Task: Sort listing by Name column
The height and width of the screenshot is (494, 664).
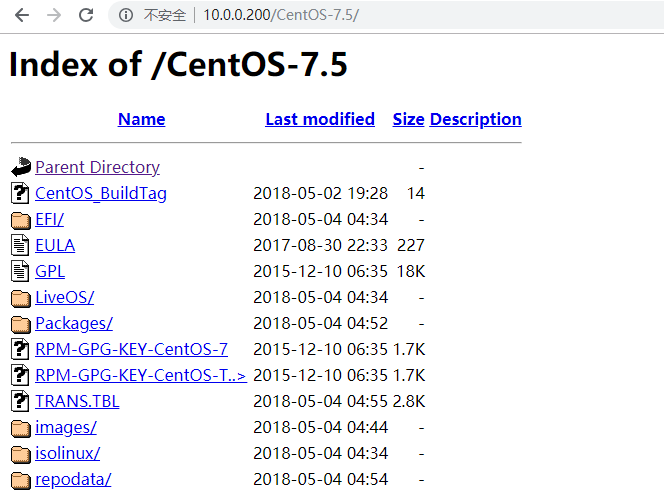Action: pos(141,119)
